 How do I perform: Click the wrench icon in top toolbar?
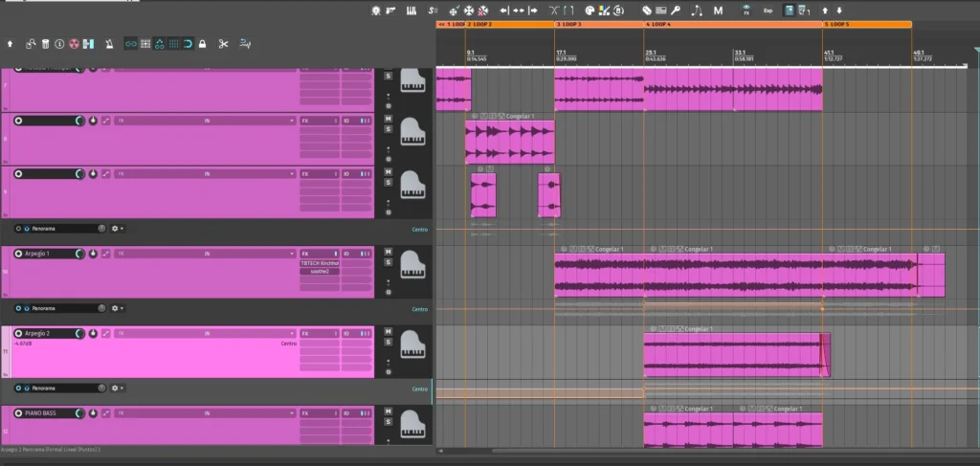pyautogui.click(x=676, y=11)
